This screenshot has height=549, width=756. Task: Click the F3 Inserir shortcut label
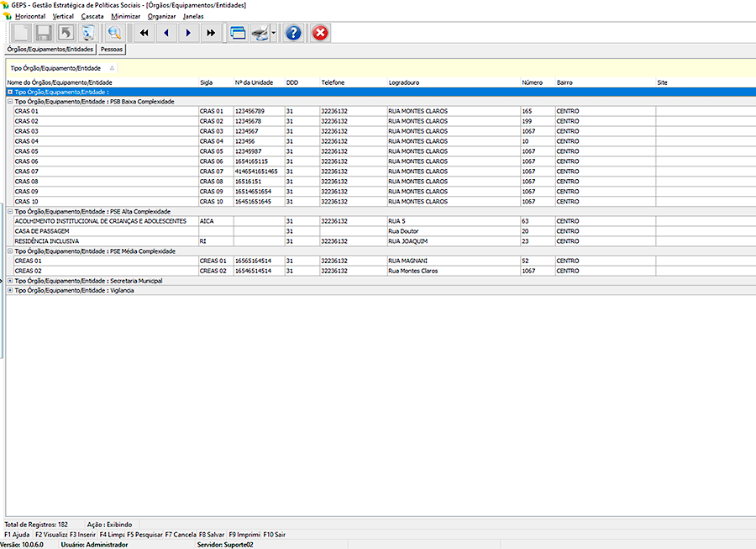point(82,535)
